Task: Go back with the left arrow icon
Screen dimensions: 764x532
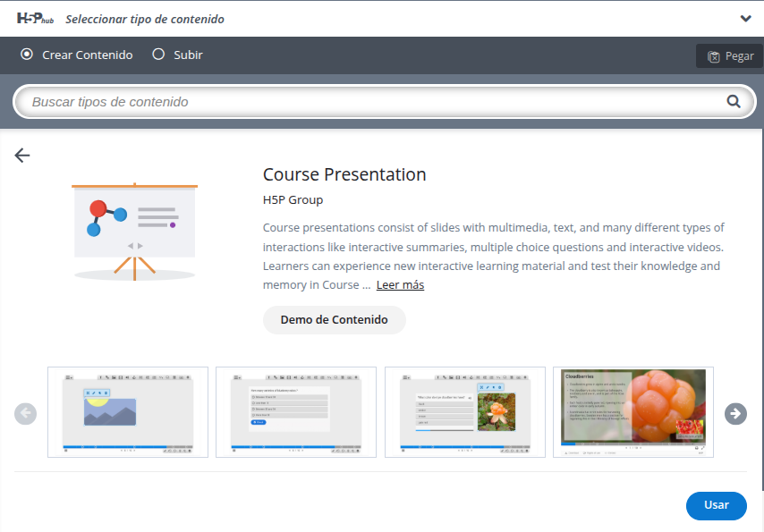Action: click(x=22, y=156)
